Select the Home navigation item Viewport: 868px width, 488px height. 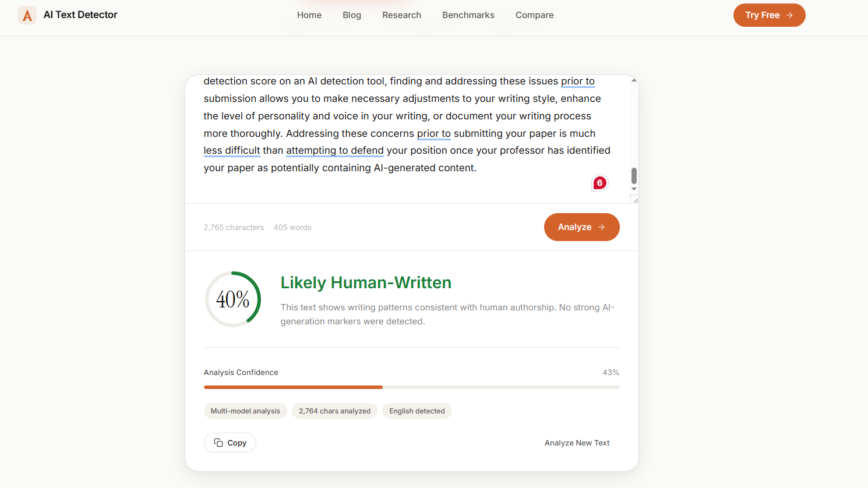[x=309, y=15]
